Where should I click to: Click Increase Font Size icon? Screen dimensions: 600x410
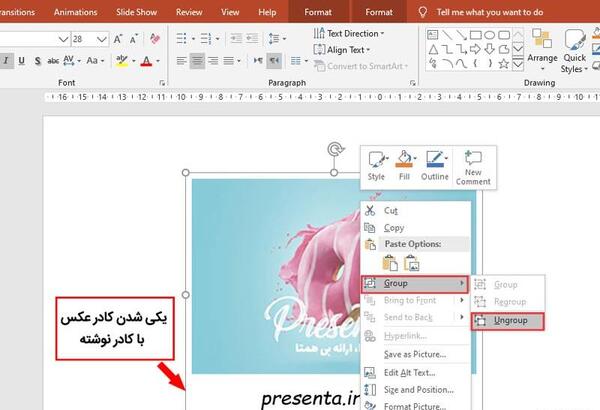(x=117, y=39)
